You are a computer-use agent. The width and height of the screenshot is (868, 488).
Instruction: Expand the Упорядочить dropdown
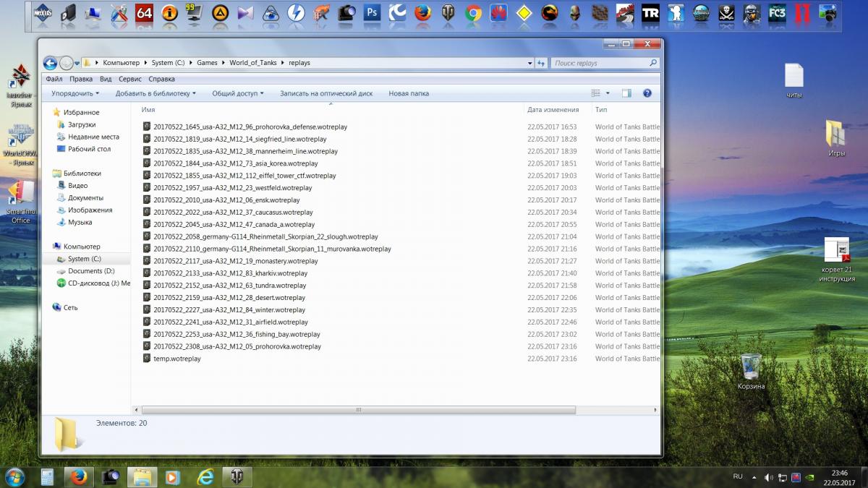coord(75,93)
